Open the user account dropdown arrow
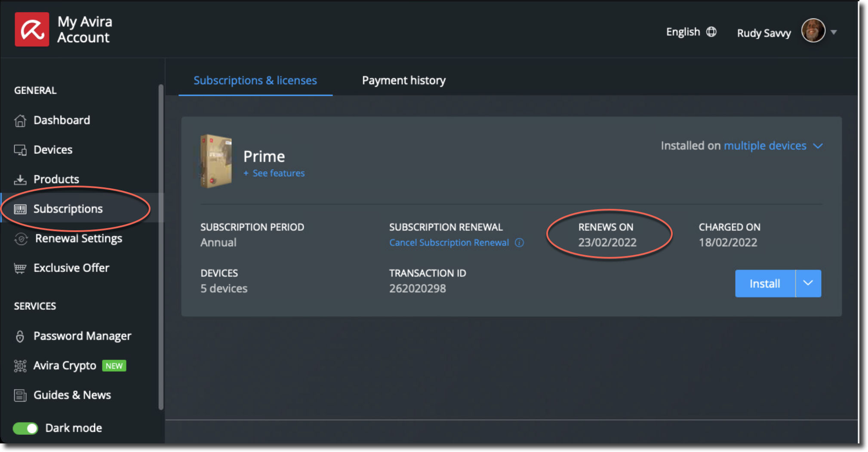This screenshot has height=452, width=868. 834,32
